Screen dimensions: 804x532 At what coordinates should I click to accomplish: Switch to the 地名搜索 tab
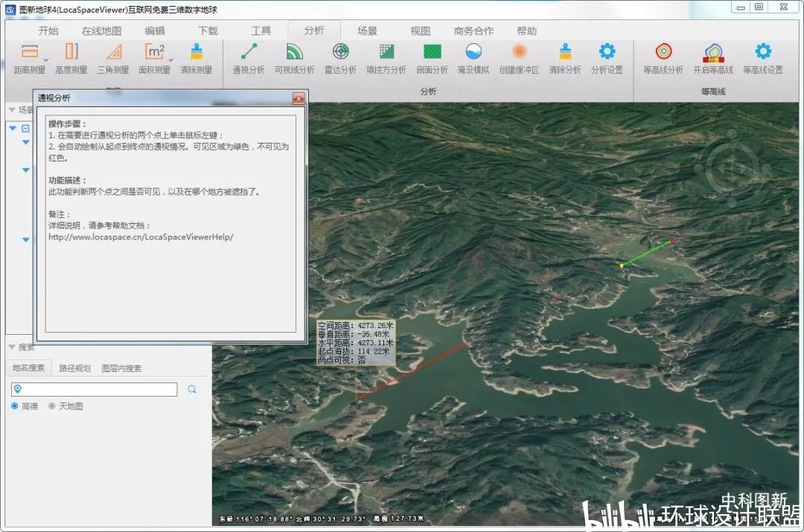[29, 368]
